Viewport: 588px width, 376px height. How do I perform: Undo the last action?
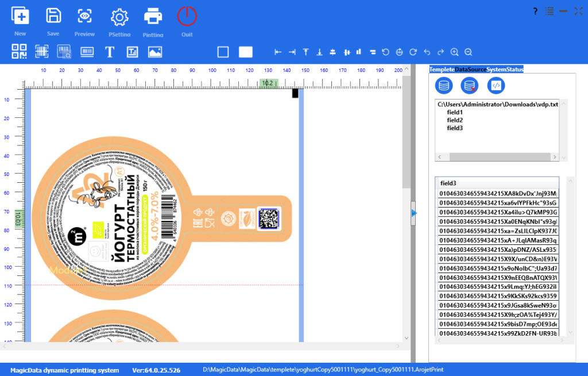[x=427, y=52]
